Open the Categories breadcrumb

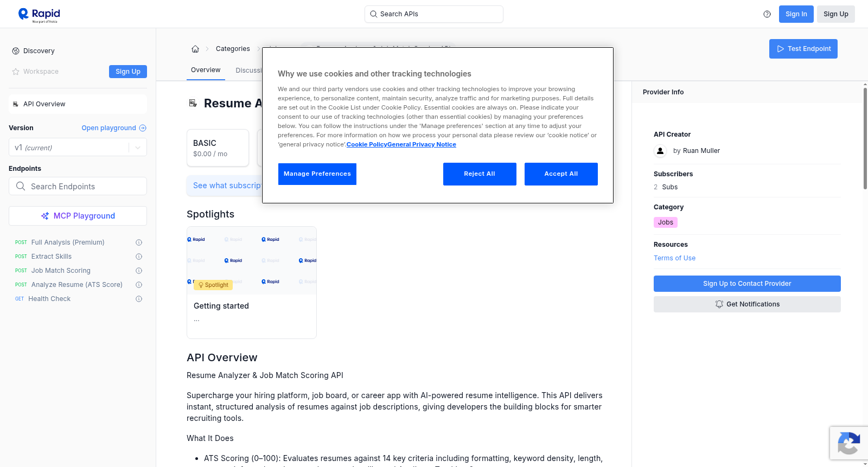233,49
